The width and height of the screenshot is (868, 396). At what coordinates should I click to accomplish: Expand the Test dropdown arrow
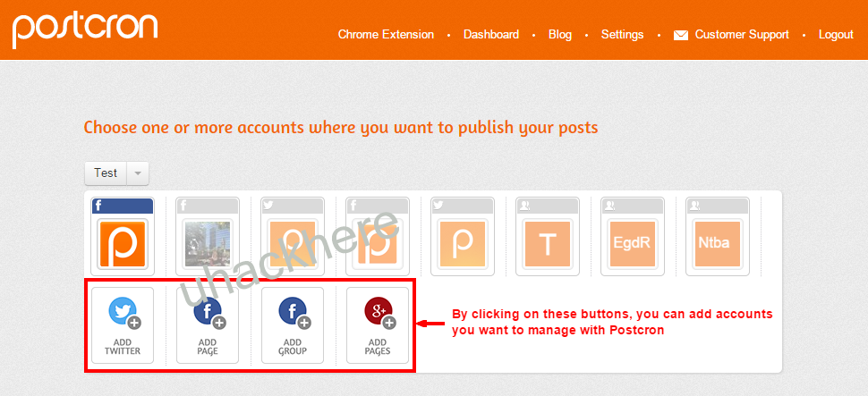[138, 173]
